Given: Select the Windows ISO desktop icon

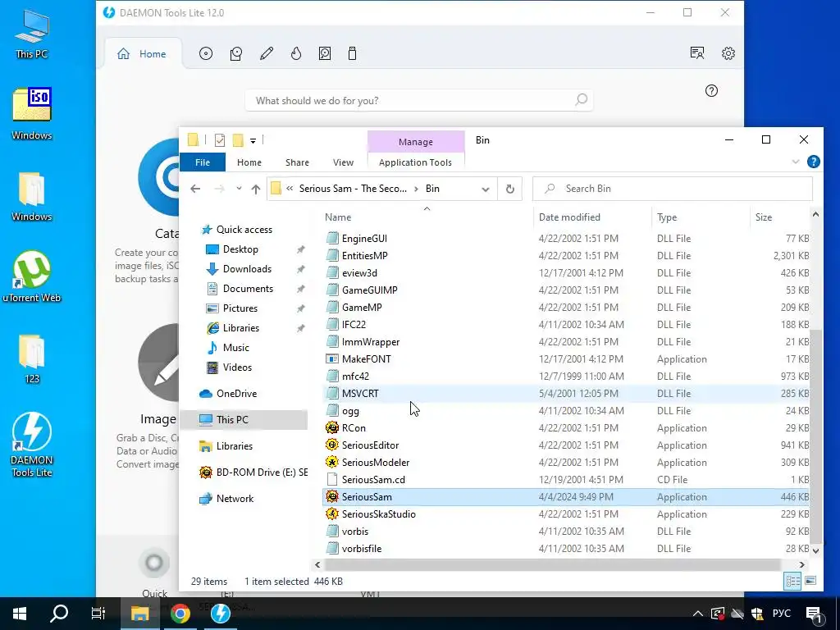Looking at the screenshot, I should (32, 113).
